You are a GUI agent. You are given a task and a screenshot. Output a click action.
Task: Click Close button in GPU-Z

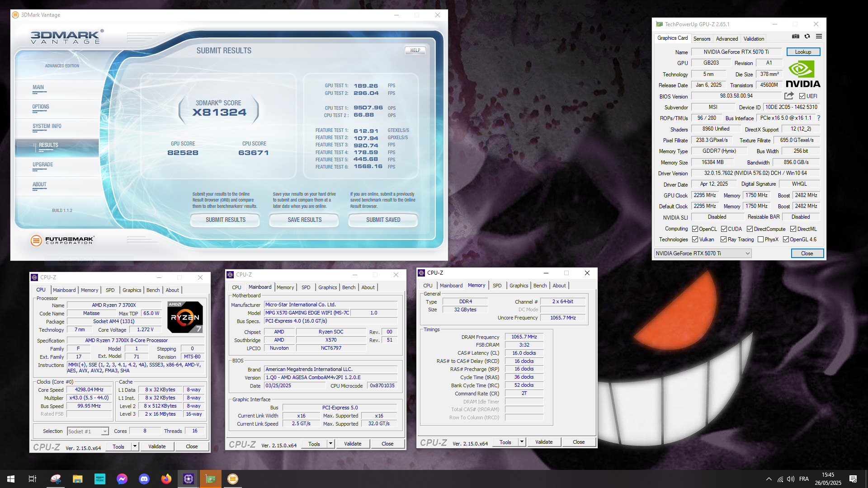coord(807,253)
